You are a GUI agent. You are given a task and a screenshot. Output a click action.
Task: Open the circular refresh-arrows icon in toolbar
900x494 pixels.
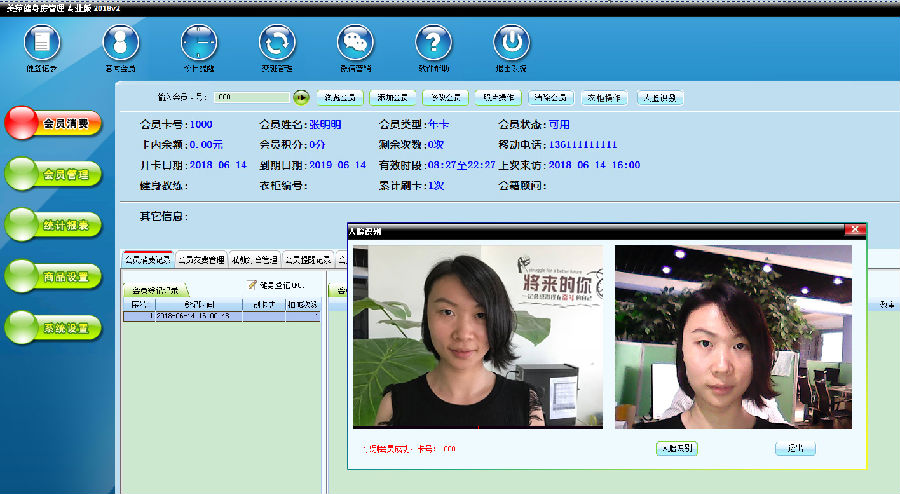[x=277, y=42]
